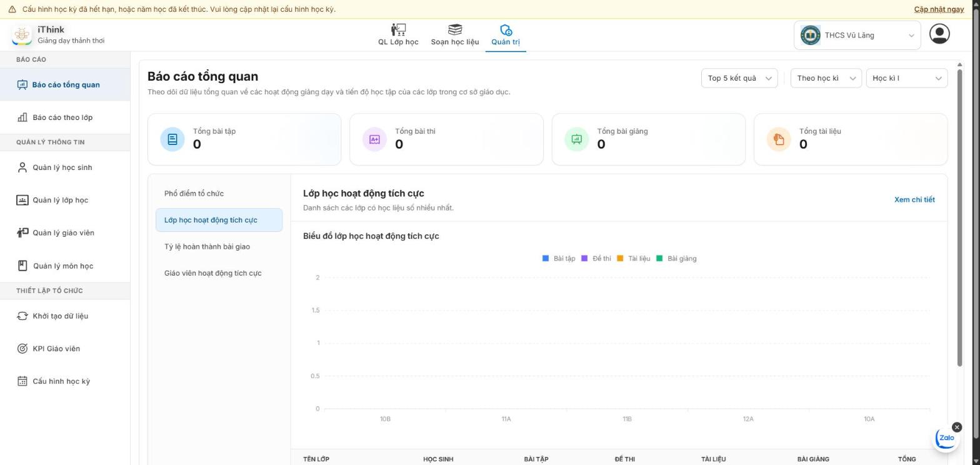The width and height of the screenshot is (980, 465).
Task: Click the warning triangle icon in banner
Action: [x=12, y=9]
